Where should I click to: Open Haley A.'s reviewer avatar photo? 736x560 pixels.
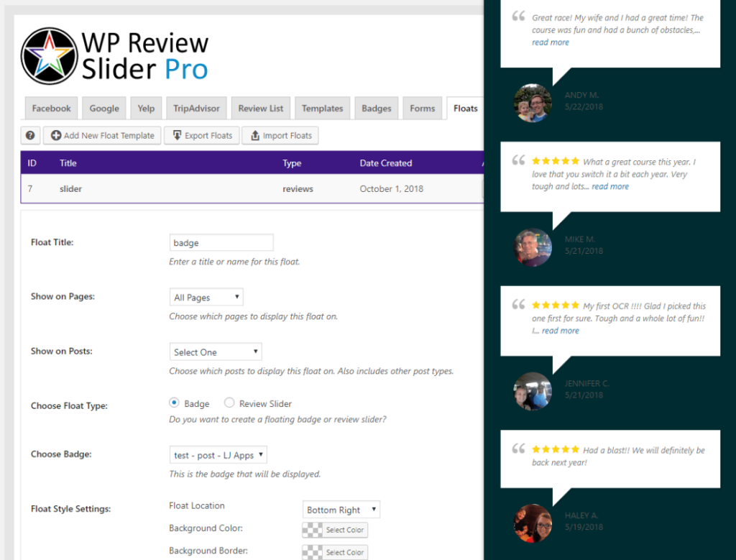533,523
